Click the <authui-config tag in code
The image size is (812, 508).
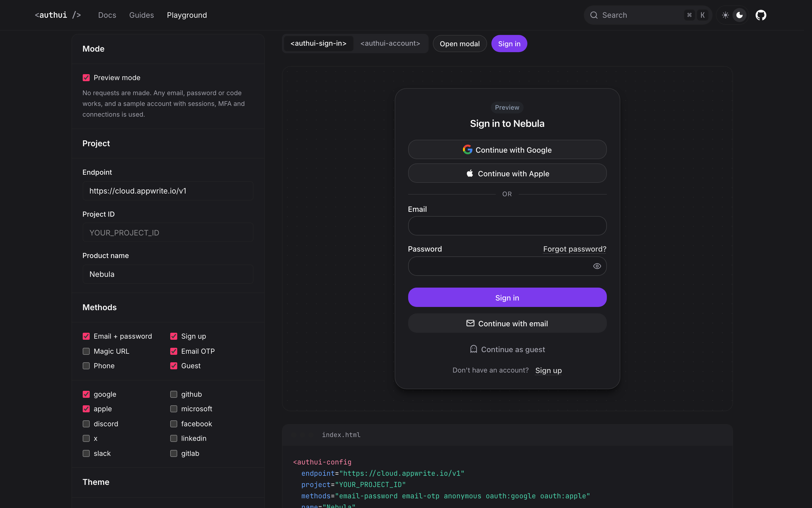coord(322,462)
